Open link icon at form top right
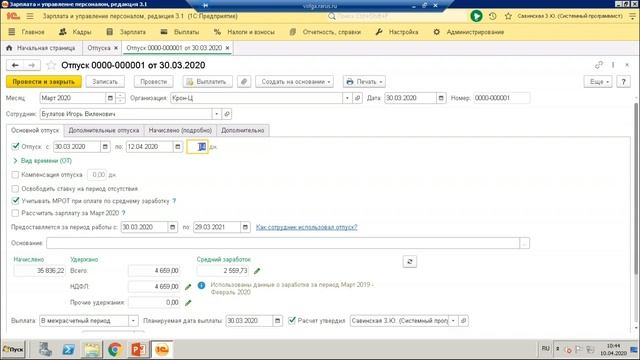 click(599, 65)
